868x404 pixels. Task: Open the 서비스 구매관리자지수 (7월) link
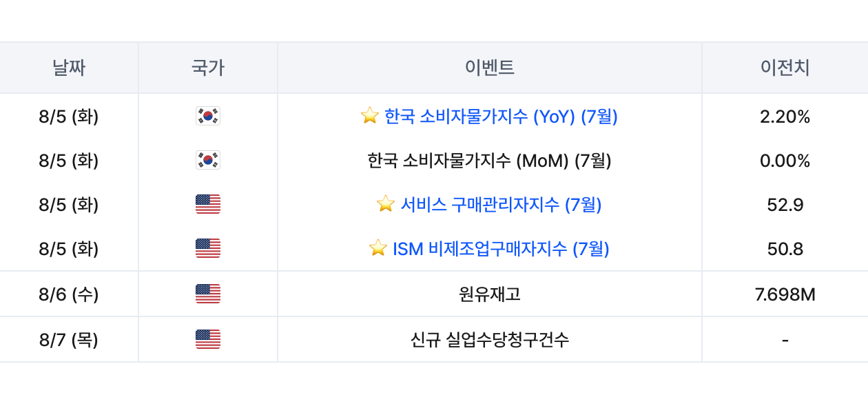(x=502, y=204)
